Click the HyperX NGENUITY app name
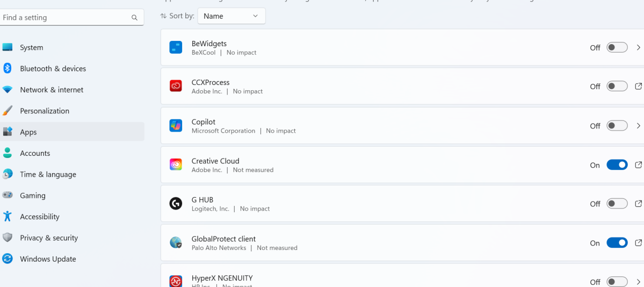The width and height of the screenshot is (644, 287). 222,278
